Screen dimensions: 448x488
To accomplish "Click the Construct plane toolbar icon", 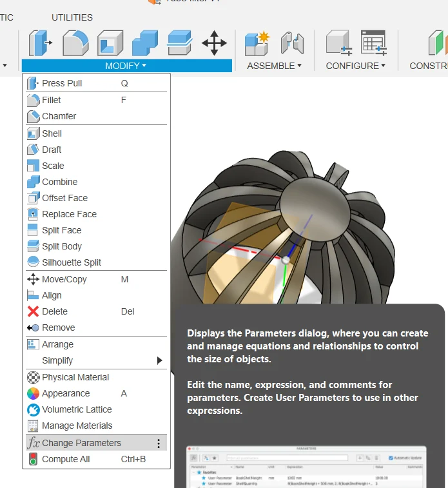I will pos(438,43).
